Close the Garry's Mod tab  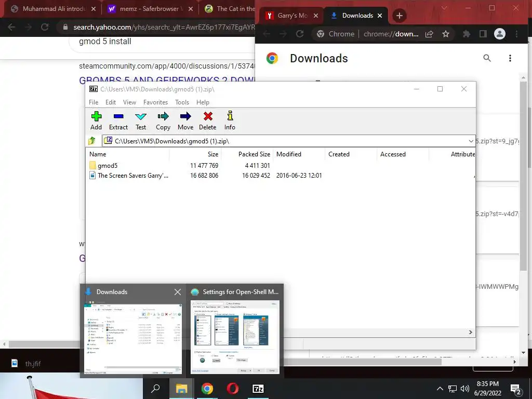click(316, 16)
